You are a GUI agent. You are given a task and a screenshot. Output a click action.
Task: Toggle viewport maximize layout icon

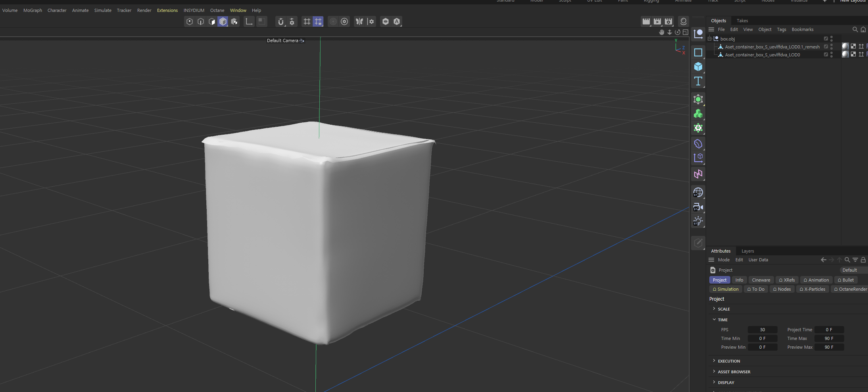click(x=686, y=32)
